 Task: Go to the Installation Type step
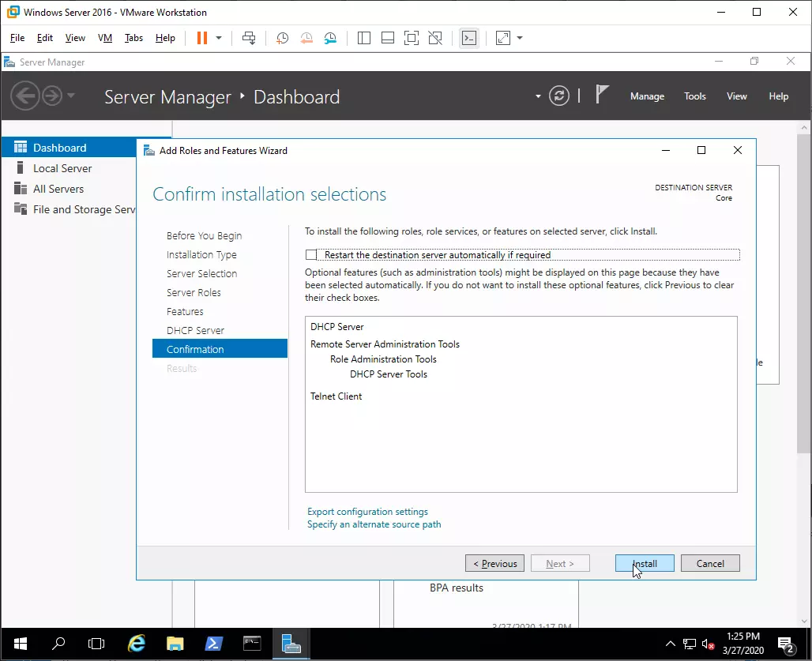click(201, 254)
